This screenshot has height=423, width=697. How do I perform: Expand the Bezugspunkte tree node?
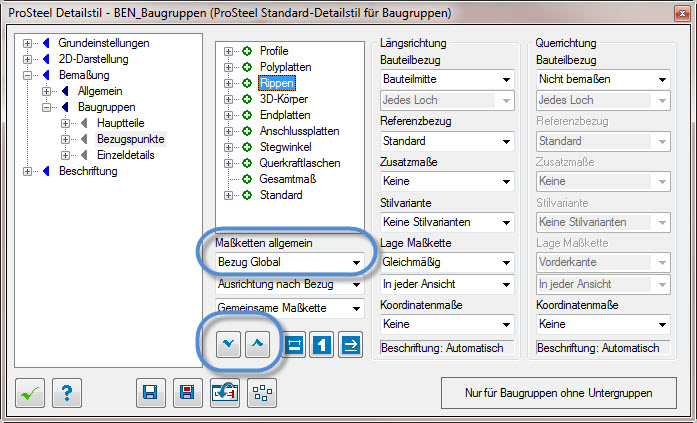point(65,139)
